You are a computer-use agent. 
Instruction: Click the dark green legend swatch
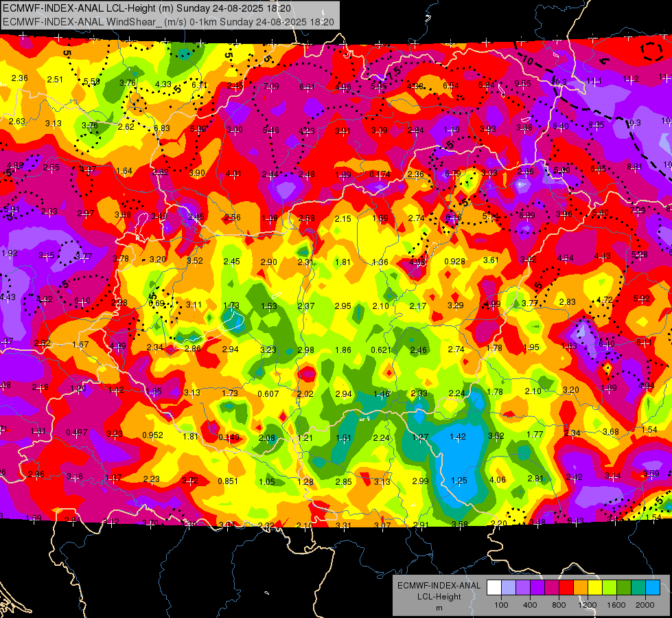pyautogui.click(x=624, y=587)
